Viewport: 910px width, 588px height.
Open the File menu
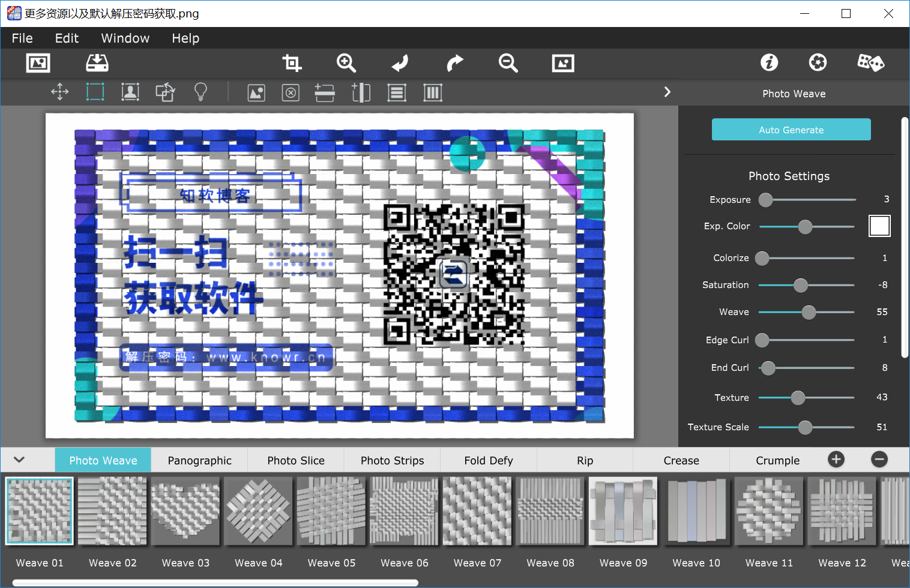[x=22, y=38]
